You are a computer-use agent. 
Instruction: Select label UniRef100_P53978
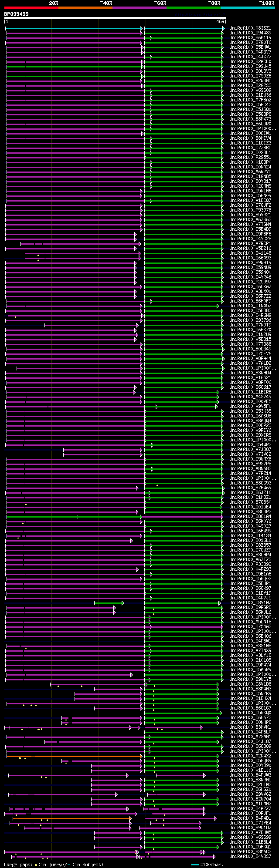(250, 210)
